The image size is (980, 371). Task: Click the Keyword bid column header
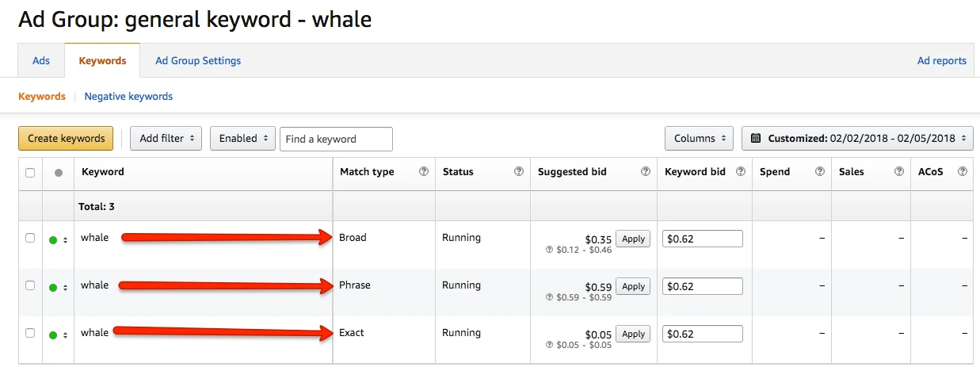tap(695, 171)
